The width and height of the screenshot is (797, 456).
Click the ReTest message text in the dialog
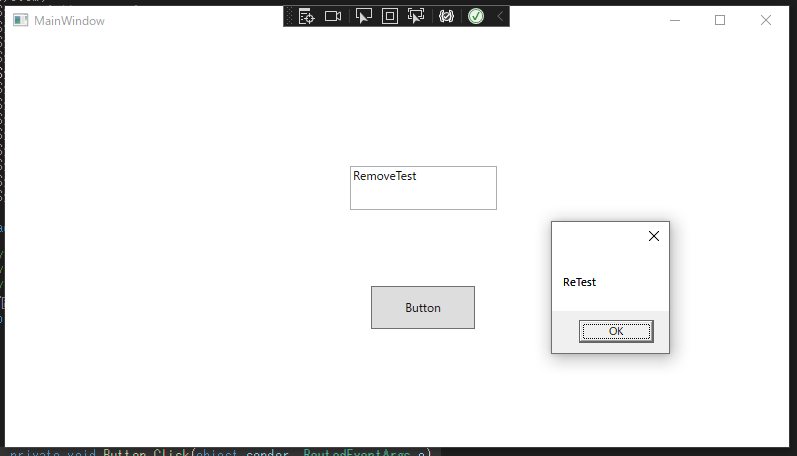pos(579,282)
